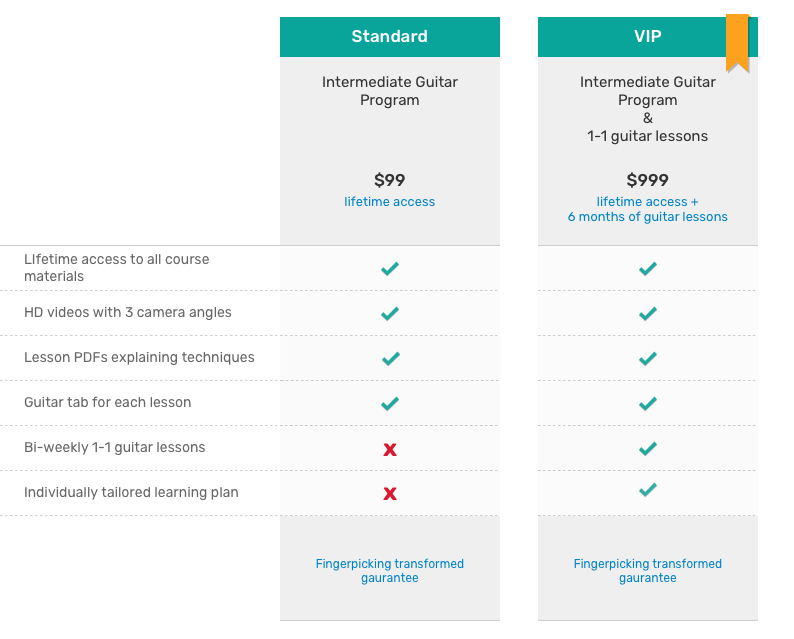Click red X for Standard tailored learning plan

click(390, 493)
